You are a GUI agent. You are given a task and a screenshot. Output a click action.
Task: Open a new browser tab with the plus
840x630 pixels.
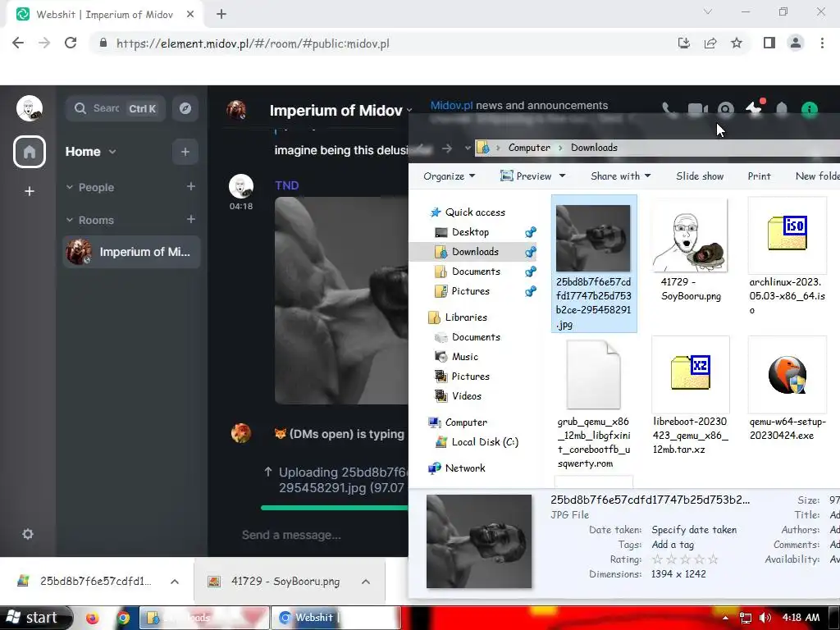(221, 15)
